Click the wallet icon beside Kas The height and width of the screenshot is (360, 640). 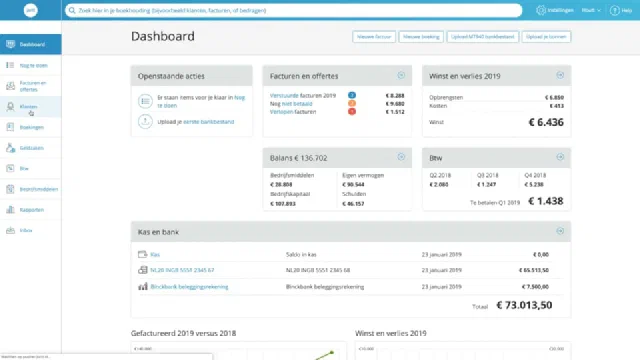click(142, 254)
